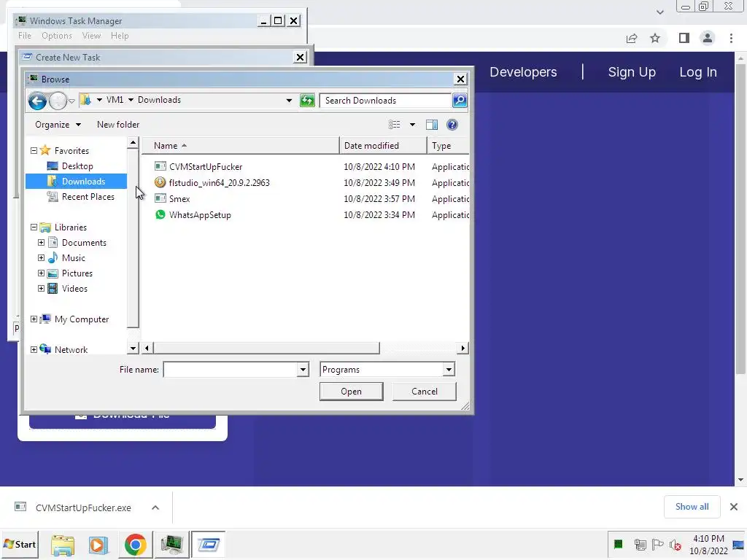Toggle Chrome side panel icon

[x=684, y=38]
